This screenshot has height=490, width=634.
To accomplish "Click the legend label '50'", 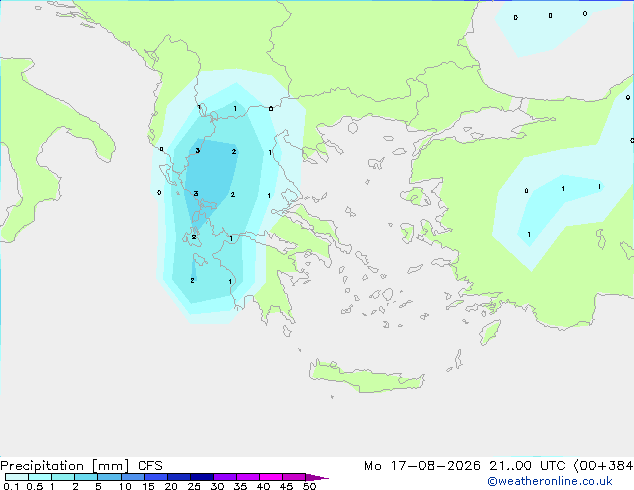I will point(309,486).
